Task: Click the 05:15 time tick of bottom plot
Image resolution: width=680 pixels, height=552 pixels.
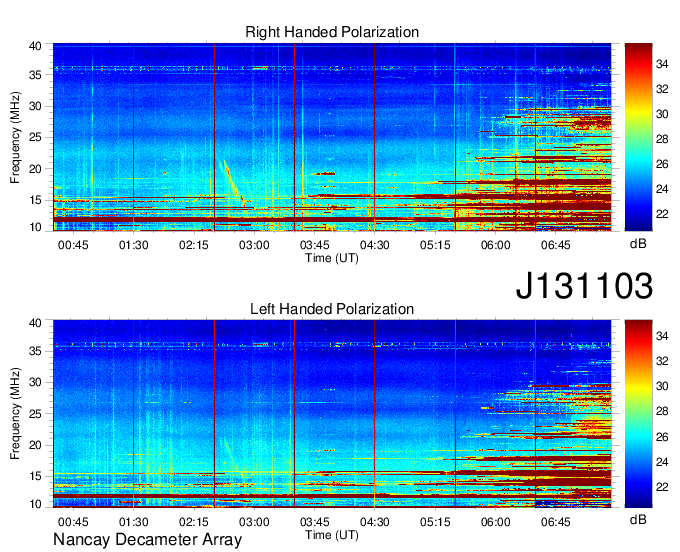Action: click(x=435, y=522)
